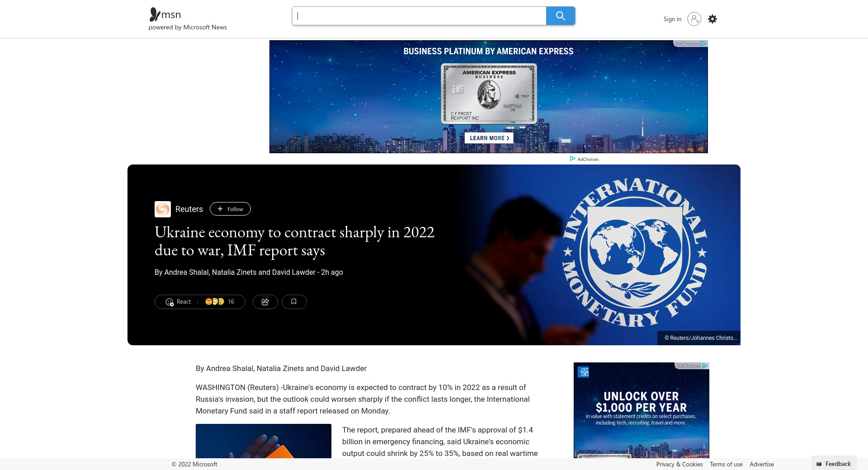Click the paragraph starting 'The report, prepared ahead'
Viewport: 868px width, 470px height.
tap(440, 442)
